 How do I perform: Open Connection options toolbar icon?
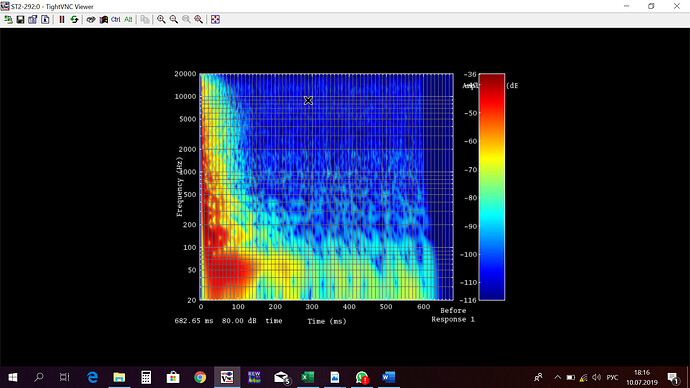click(33, 19)
